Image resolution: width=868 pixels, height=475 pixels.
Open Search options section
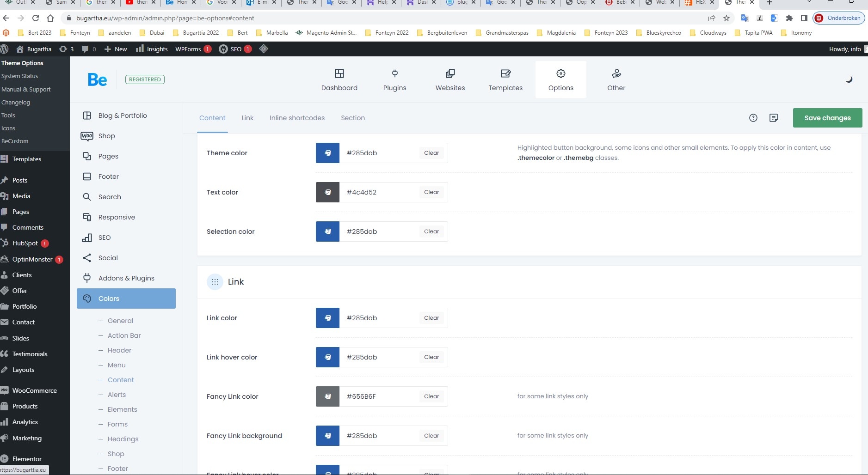(x=126, y=197)
